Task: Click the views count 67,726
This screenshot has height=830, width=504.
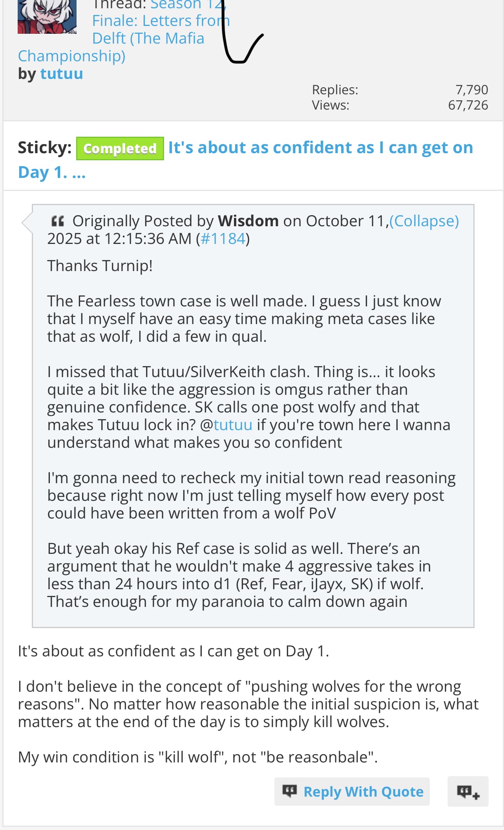Action: click(468, 105)
